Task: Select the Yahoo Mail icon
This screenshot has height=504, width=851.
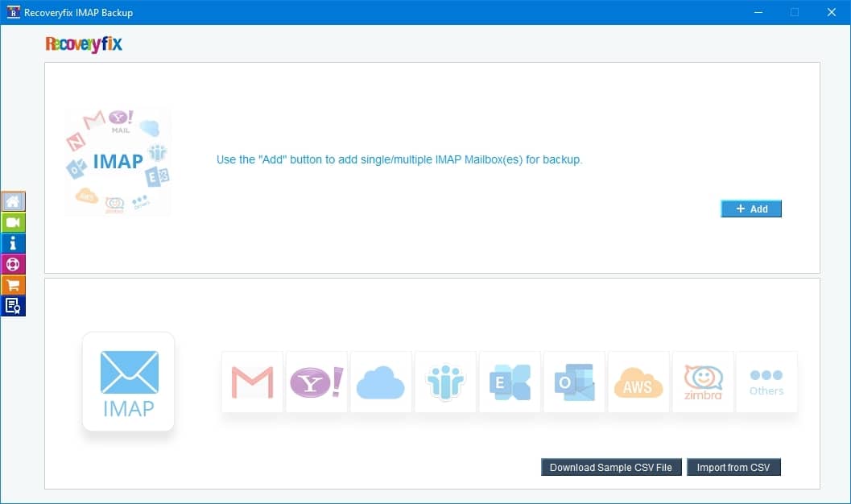Action: 316,382
